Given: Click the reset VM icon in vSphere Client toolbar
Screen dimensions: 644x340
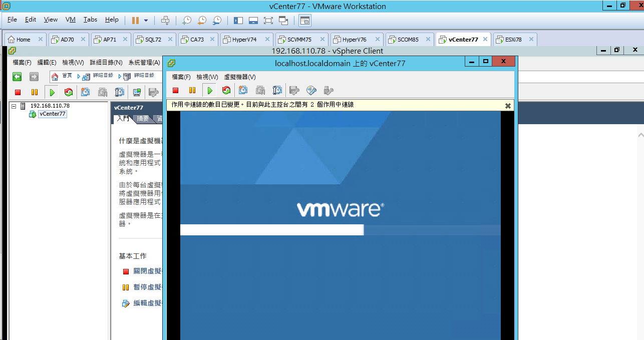Looking at the screenshot, I should pos(69,92).
